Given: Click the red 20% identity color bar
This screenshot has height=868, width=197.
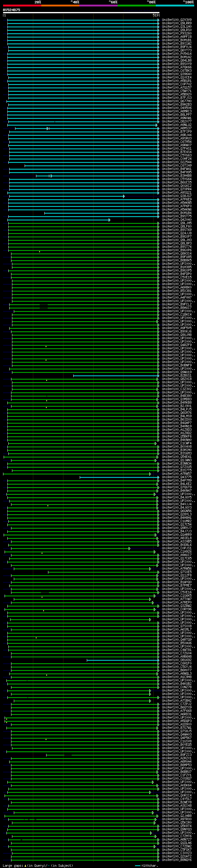Looking at the screenshot, I should pos(22,6).
